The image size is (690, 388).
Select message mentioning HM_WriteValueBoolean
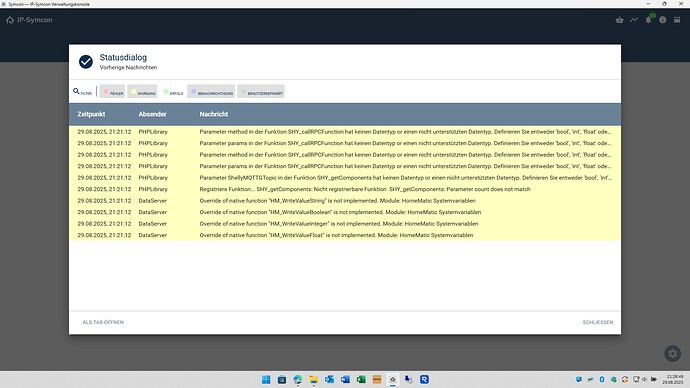click(345, 212)
